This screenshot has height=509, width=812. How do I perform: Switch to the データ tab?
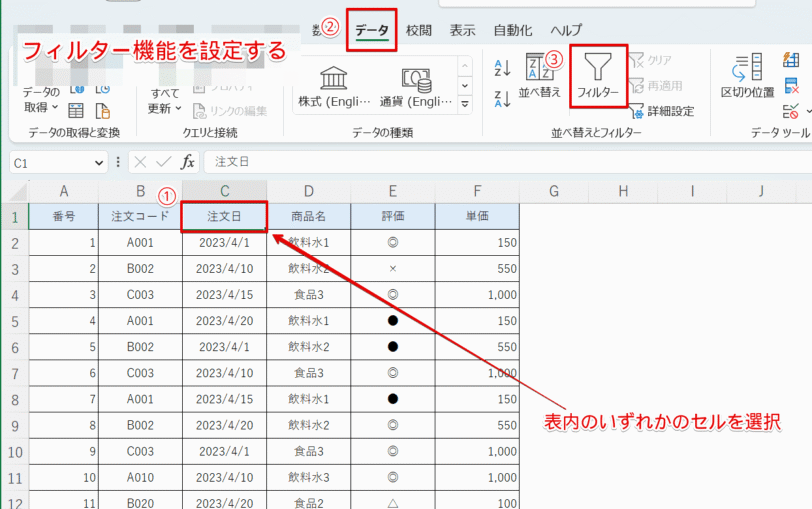click(x=372, y=30)
